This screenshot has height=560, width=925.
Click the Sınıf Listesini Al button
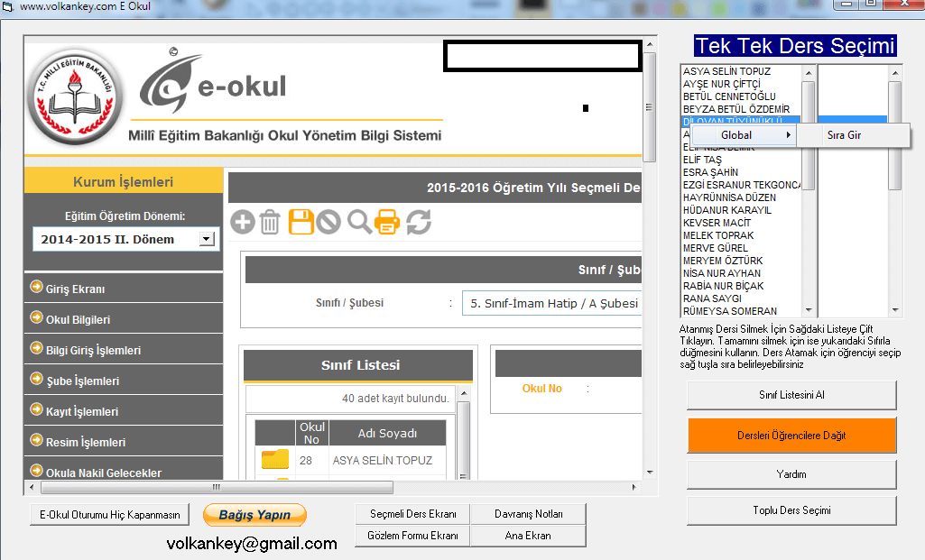pos(791,395)
